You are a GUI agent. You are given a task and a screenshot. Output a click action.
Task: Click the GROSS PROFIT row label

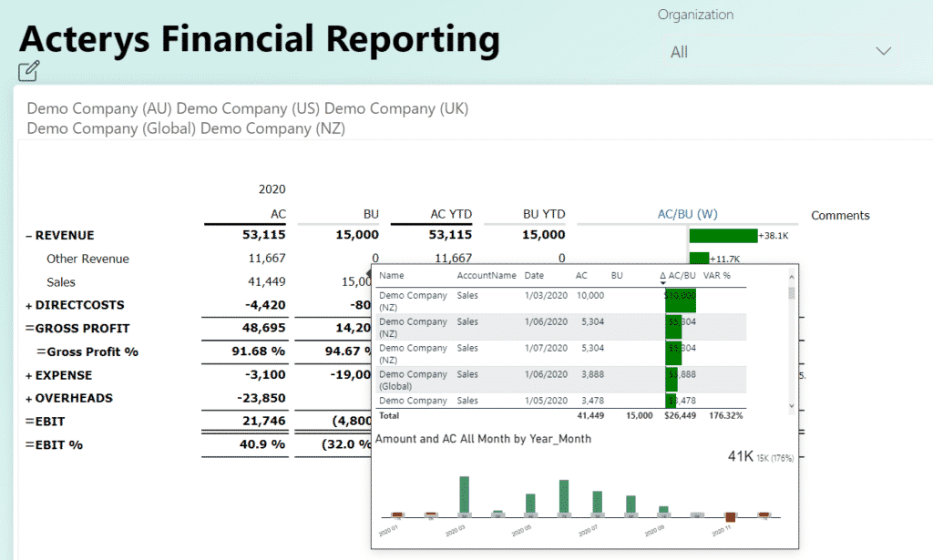(x=82, y=328)
